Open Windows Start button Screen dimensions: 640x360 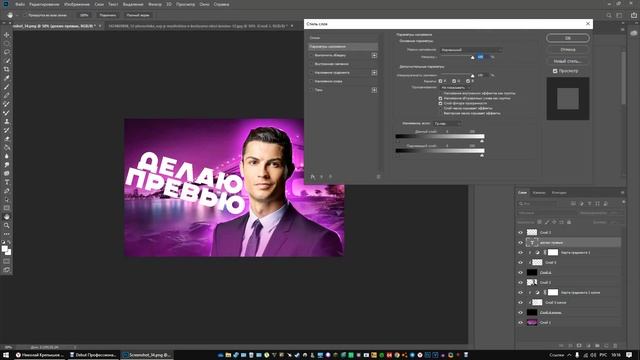click(6, 355)
